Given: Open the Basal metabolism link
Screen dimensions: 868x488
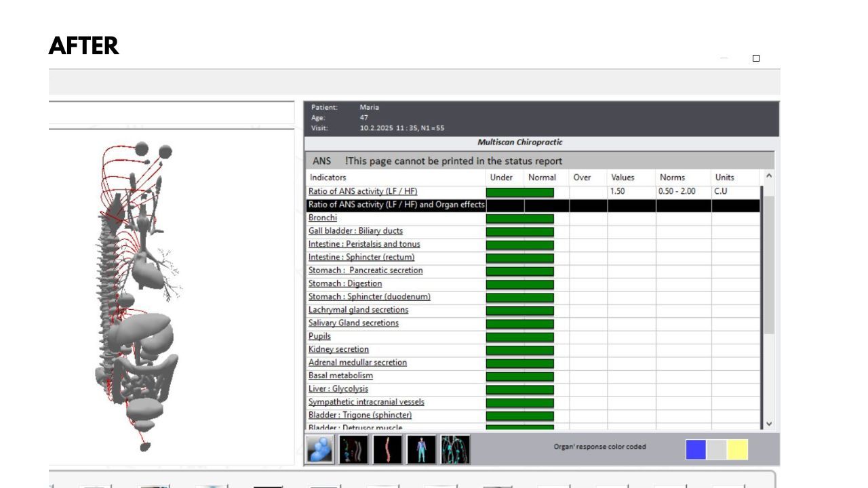Looking at the screenshot, I should tap(340, 375).
